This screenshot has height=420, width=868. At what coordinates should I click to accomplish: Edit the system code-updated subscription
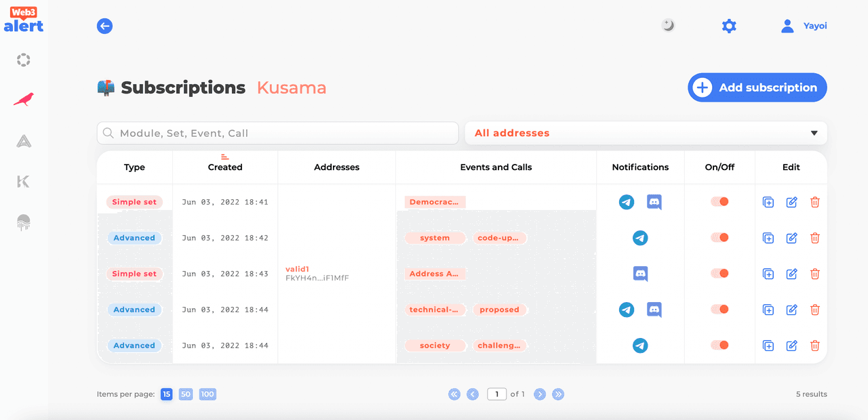tap(791, 238)
